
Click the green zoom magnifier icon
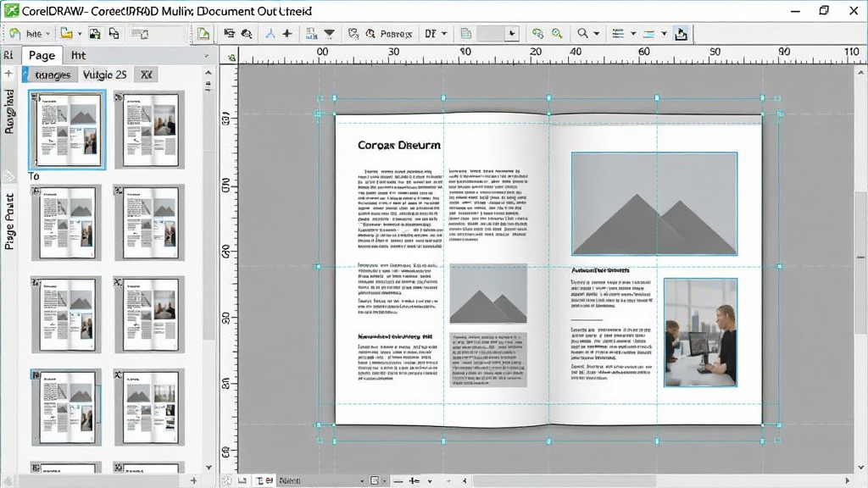coord(557,34)
